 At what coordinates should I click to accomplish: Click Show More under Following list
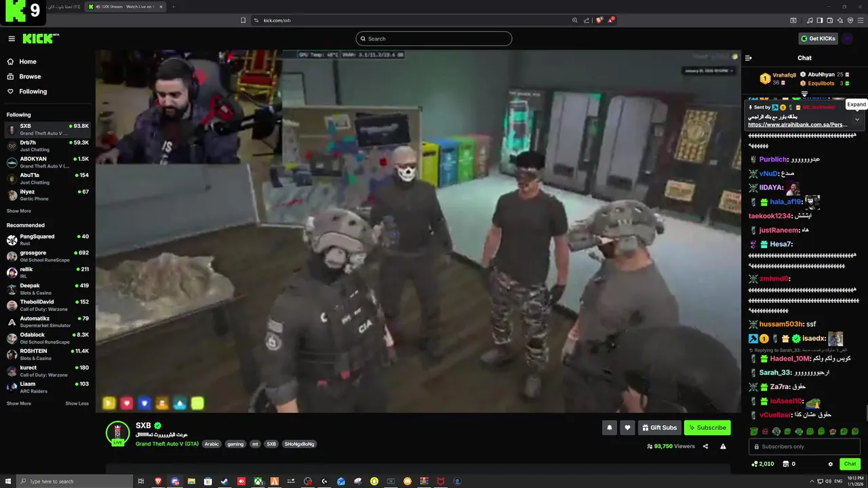pyautogui.click(x=19, y=211)
